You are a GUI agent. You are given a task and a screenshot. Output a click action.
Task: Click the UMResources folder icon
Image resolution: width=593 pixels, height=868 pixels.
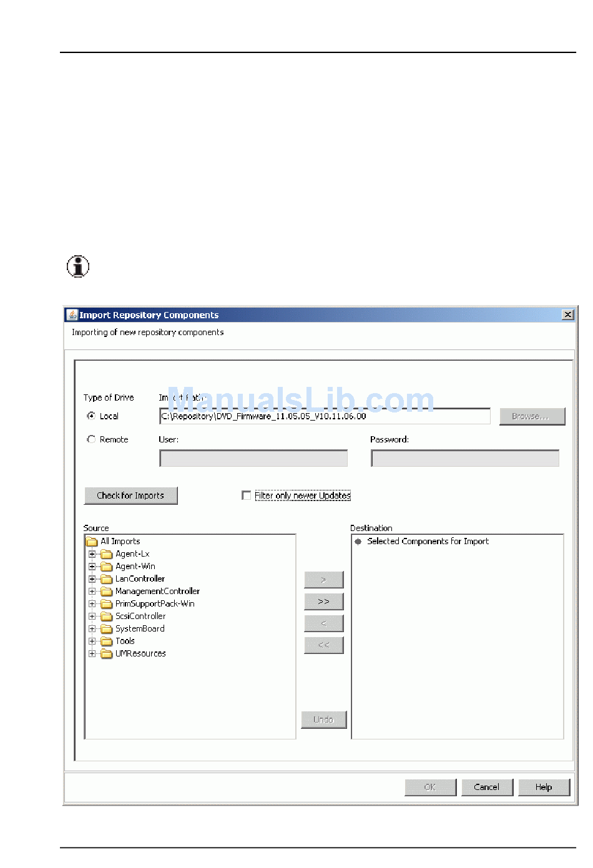107,654
